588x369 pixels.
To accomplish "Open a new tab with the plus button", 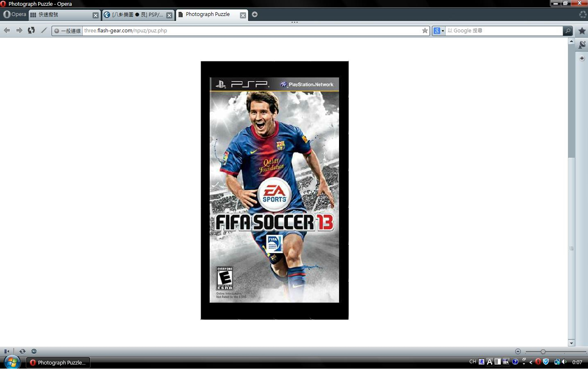I will coord(255,14).
